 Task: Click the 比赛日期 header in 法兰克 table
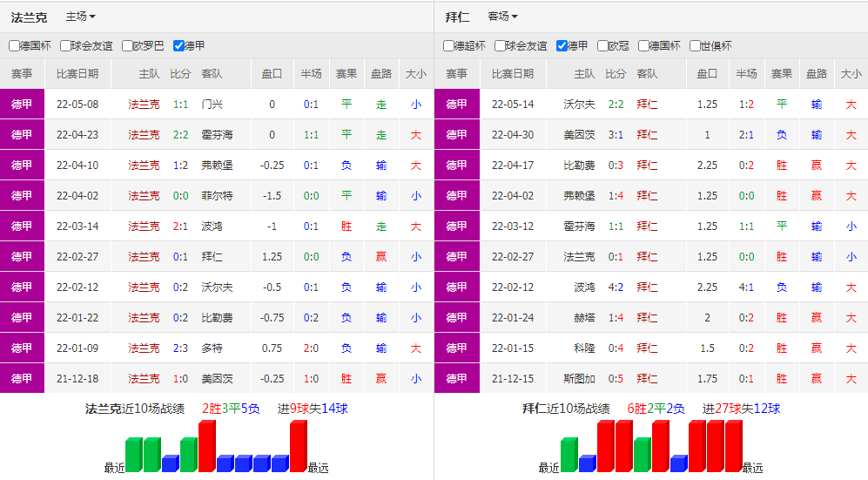pos(77,74)
